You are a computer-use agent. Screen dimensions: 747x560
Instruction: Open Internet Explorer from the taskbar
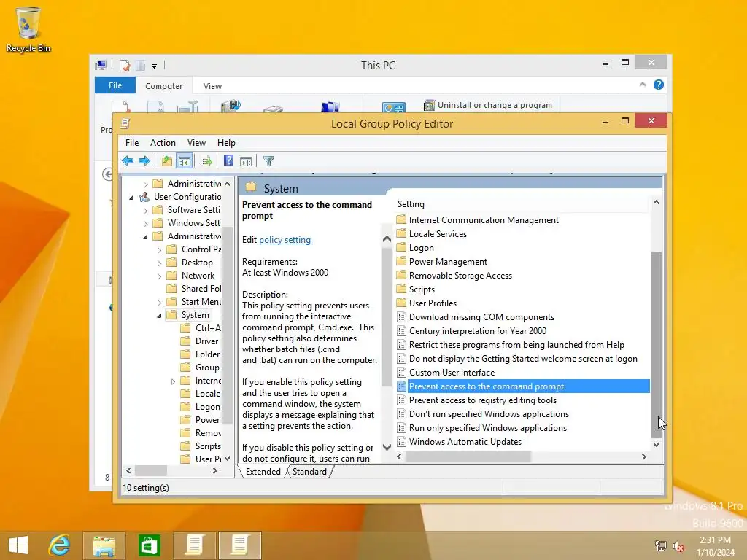[59, 545]
